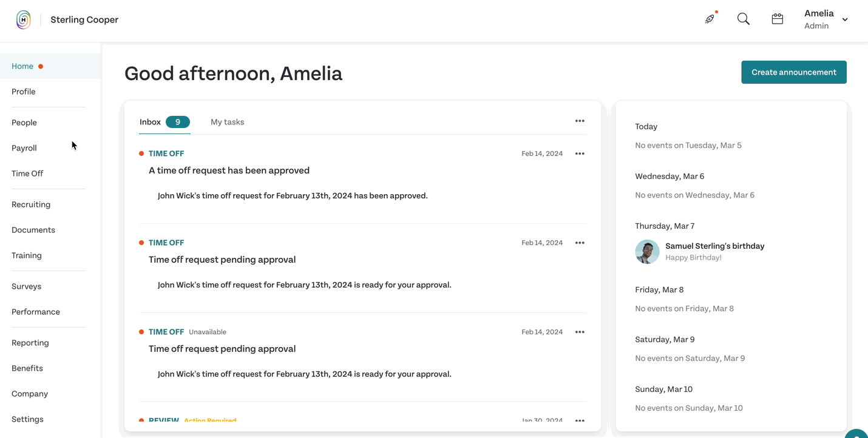The width and height of the screenshot is (868, 438).
Task: Click the 'Saturday, Mar 9' heading
Action: tap(665, 340)
